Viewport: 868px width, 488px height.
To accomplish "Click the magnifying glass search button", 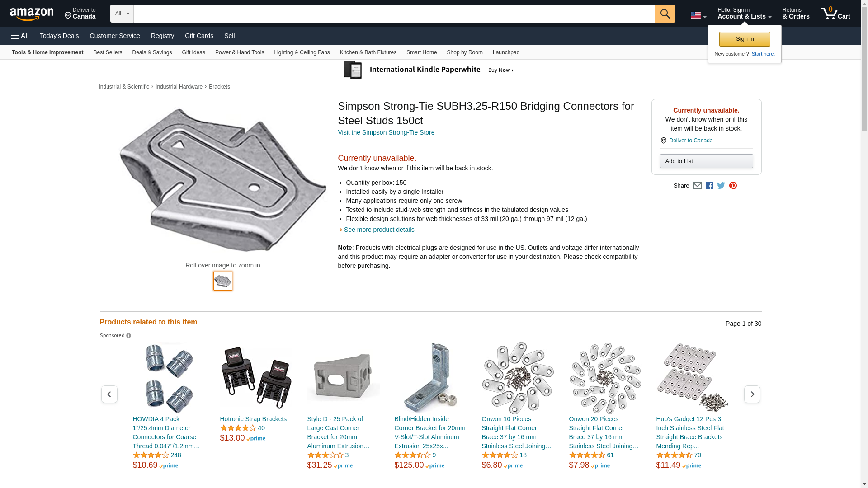I will pos(665,14).
